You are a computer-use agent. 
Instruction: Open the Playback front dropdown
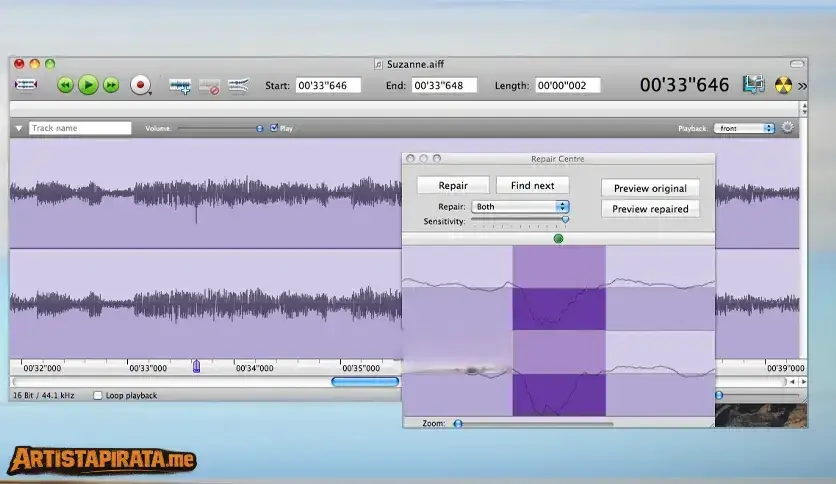pos(744,128)
